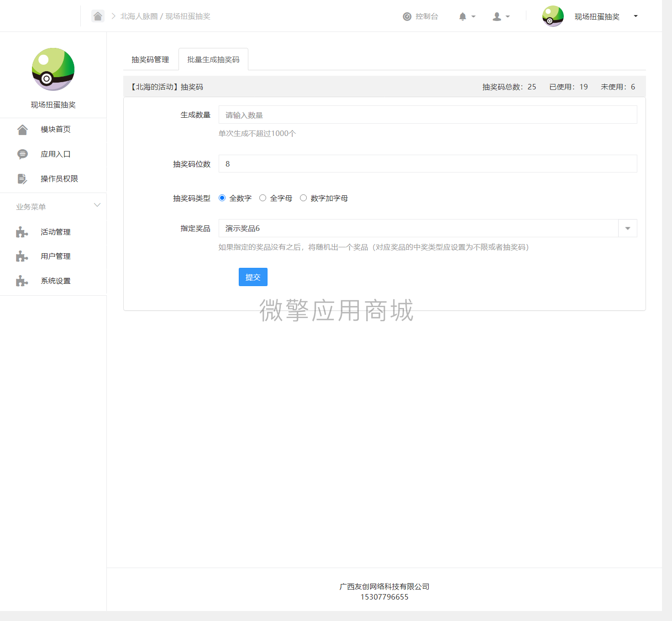Click the 广西友创网络科技有限公司 footer text
The width and height of the screenshot is (672, 621).
tap(384, 587)
